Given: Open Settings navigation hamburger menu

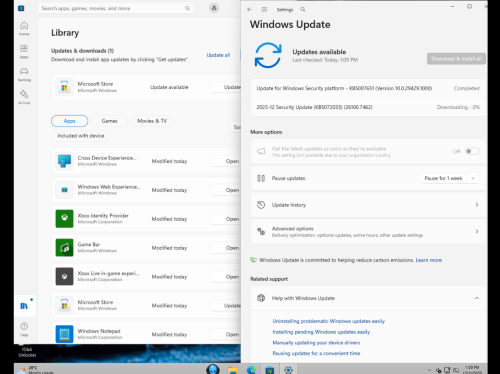Looking at the screenshot, I should (264, 9).
